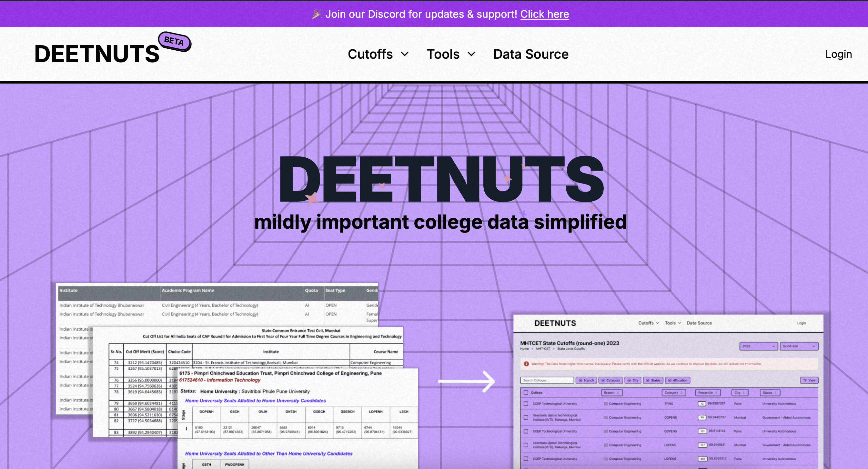This screenshot has height=469, width=868.
Task: Click the Branch filter icon in the cutoffs preview
Action: click(x=580, y=380)
